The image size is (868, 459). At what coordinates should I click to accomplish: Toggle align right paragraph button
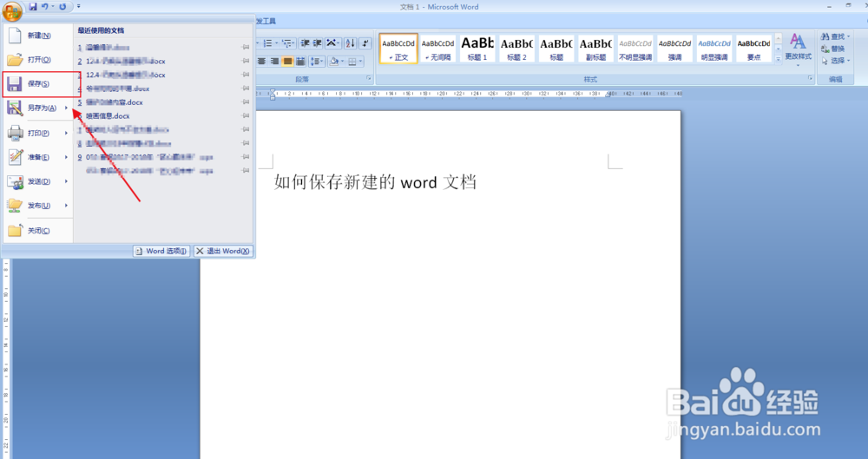coord(274,61)
